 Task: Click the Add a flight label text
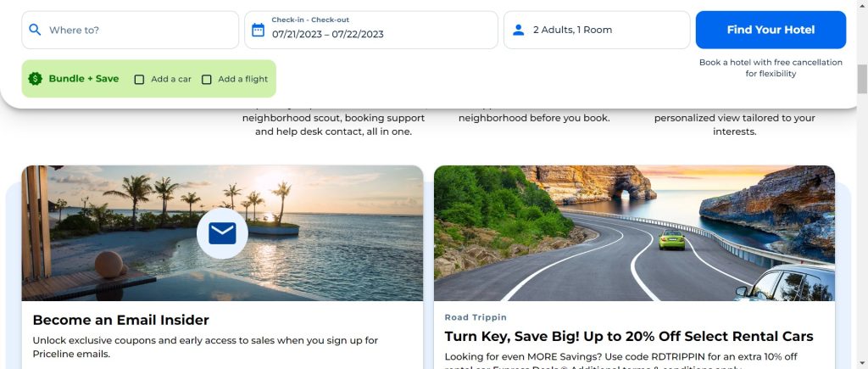point(242,80)
